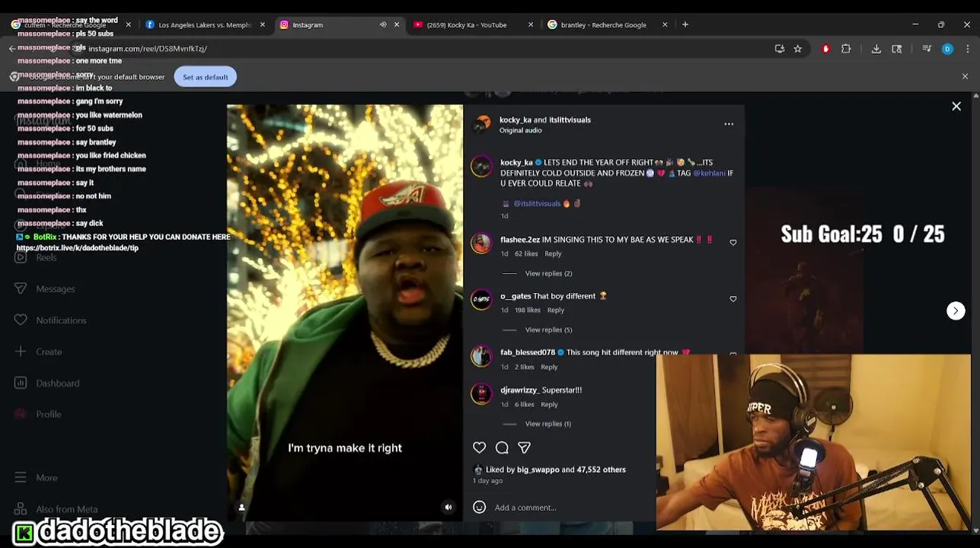The width and height of the screenshot is (980, 548).
Task: Reply to the fab_blessed078 comment
Action: pos(549,367)
